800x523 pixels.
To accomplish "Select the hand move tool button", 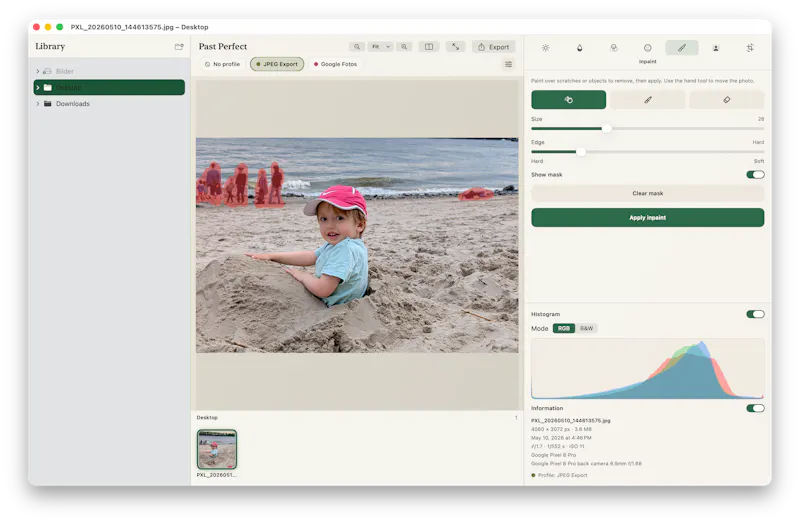I will click(x=568, y=100).
